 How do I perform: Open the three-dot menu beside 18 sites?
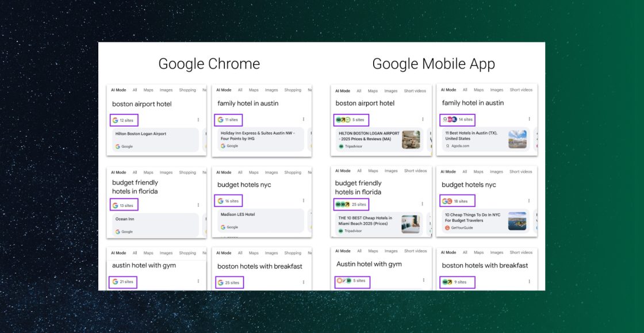(x=529, y=201)
